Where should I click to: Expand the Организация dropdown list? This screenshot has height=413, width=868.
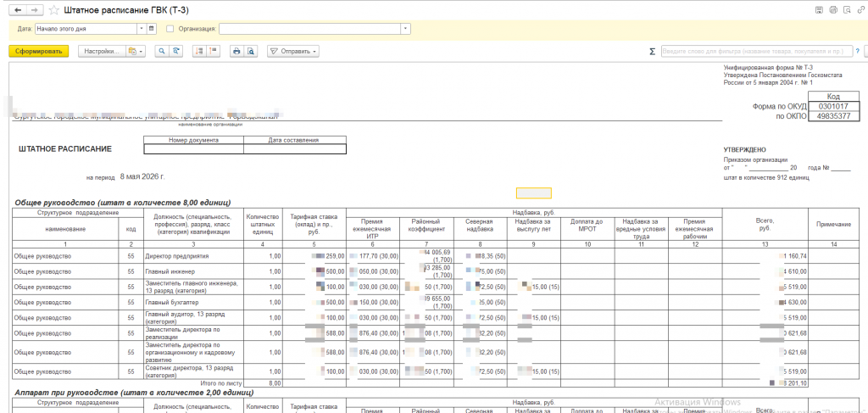[406, 29]
